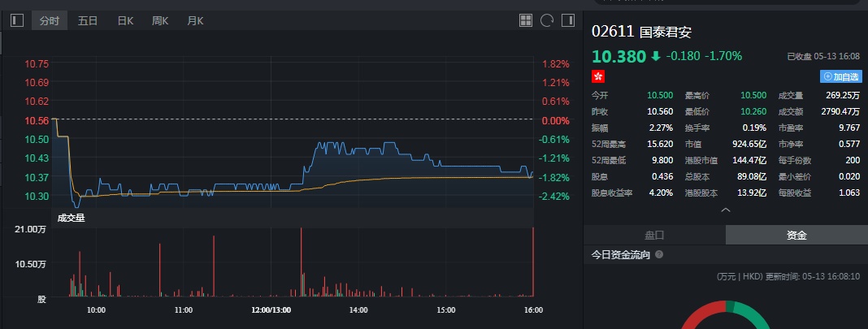
Task: Switch to the 五日 chart tab
Action: pos(88,20)
